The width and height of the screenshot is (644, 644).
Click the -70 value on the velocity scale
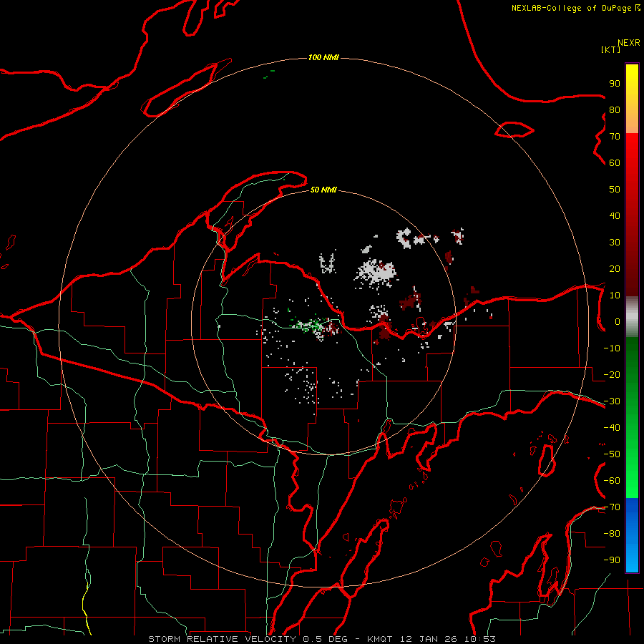point(612,507)
